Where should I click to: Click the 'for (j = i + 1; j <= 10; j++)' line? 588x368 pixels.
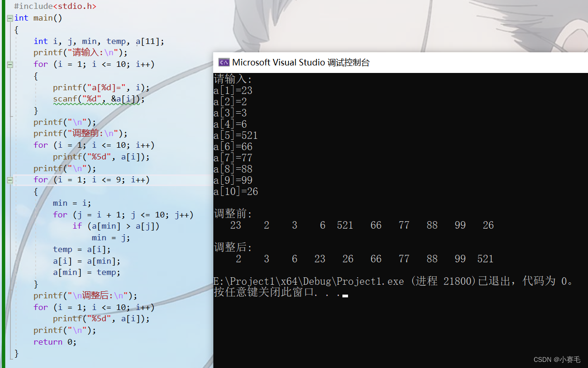pyautogui.click(x=123, y=215)
